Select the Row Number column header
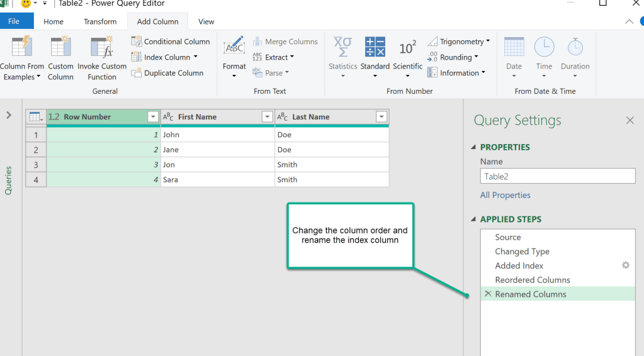 click(103, 117)
